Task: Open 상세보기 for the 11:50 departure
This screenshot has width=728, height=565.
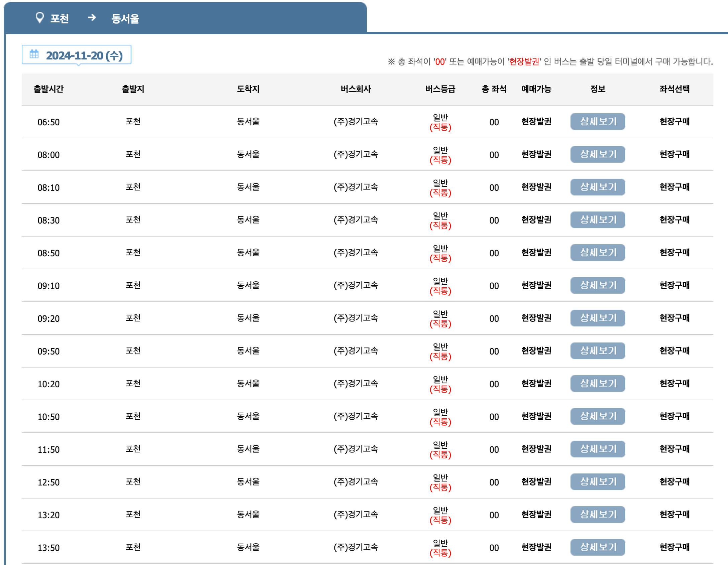Action: (598, 449)
